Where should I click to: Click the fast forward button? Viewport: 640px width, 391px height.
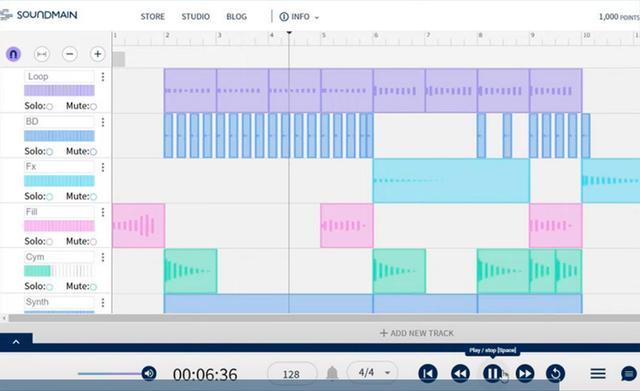(525, 373)
